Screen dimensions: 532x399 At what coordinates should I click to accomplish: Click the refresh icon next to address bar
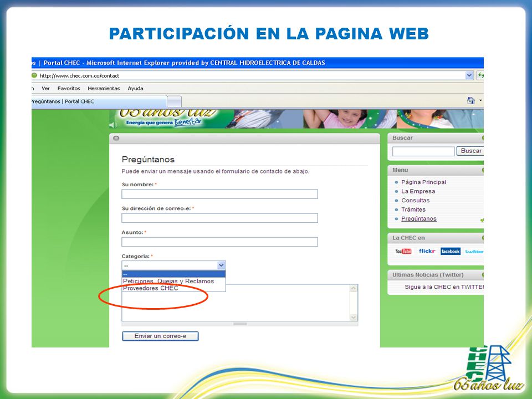click(x=480, y=75)
